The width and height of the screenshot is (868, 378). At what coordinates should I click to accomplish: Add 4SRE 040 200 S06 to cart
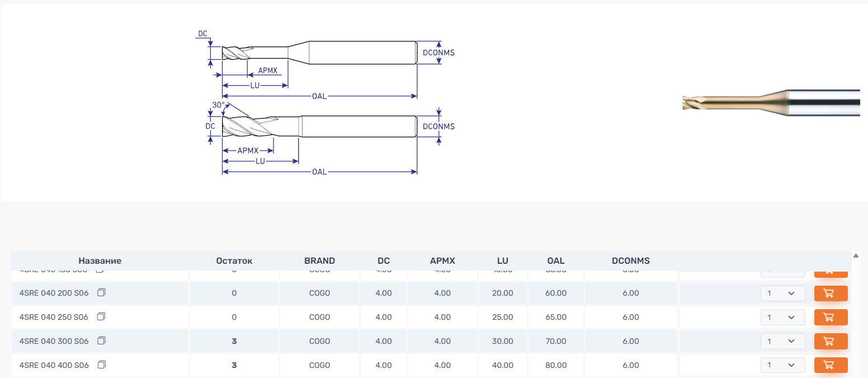tap(831, 293)
